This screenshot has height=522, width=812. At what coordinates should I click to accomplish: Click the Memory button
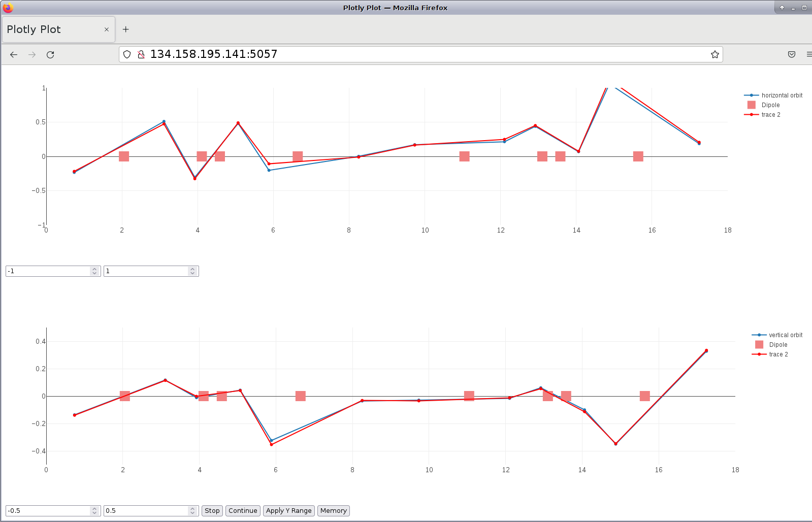[x=333, y=511]
